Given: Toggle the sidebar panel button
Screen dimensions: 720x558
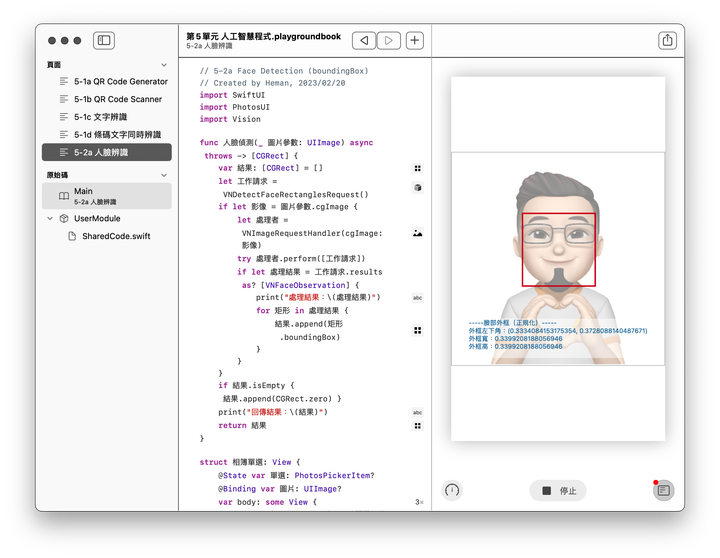Looking at the screenshot, I should 103,41.
